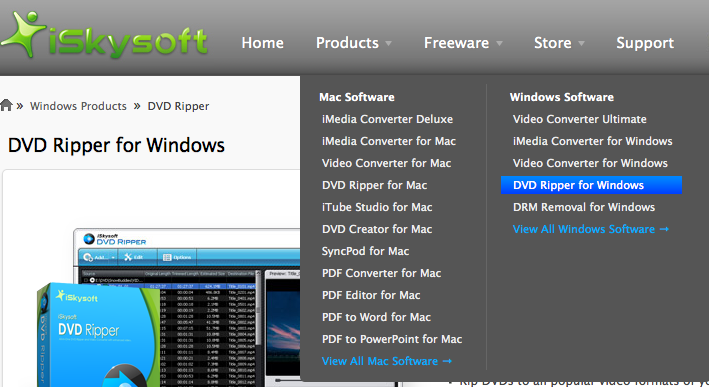
Task: Click the Edit button in app screenshot
Action: coord(134,257)
